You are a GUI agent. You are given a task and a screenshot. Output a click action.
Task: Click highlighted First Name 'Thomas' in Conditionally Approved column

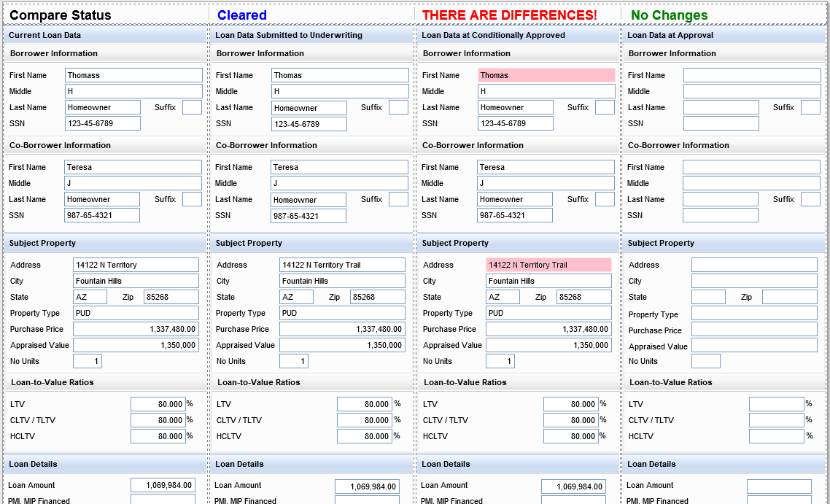547,75
